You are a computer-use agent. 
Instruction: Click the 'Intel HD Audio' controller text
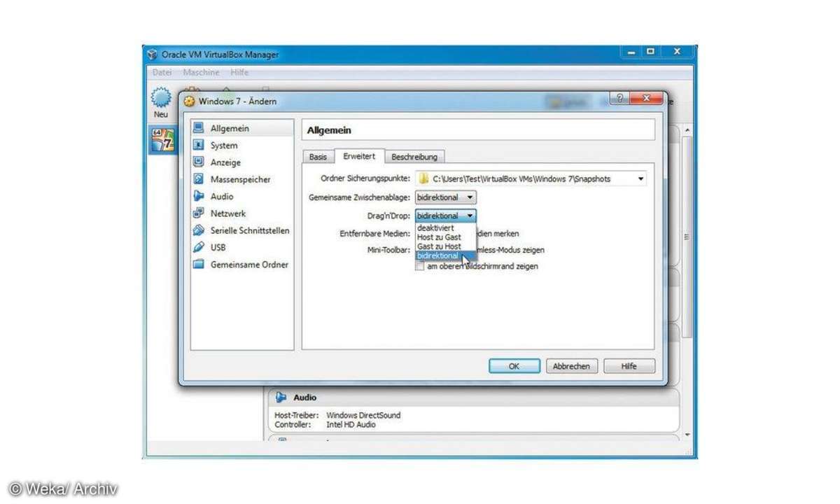[x=351, y=424]
